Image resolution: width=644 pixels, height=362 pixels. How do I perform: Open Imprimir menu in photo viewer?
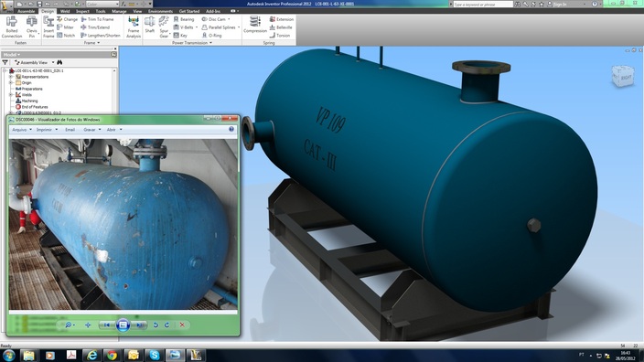tap(47, 130)
